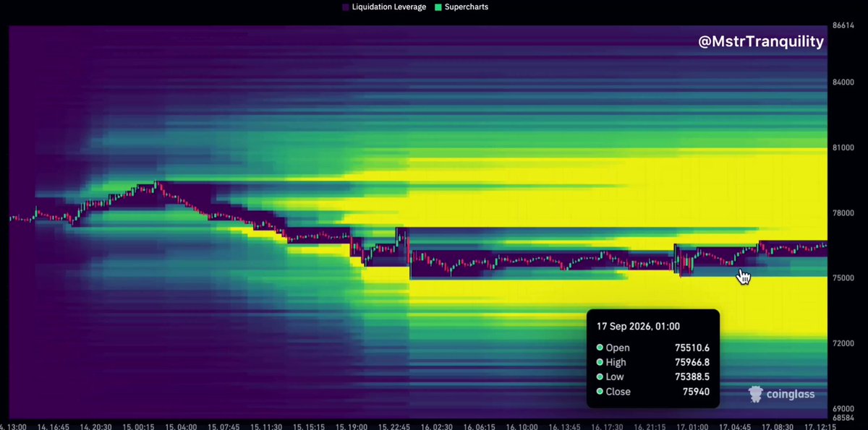Click the 75000 price axis label
868x430 pixels.
click(843, 278)
